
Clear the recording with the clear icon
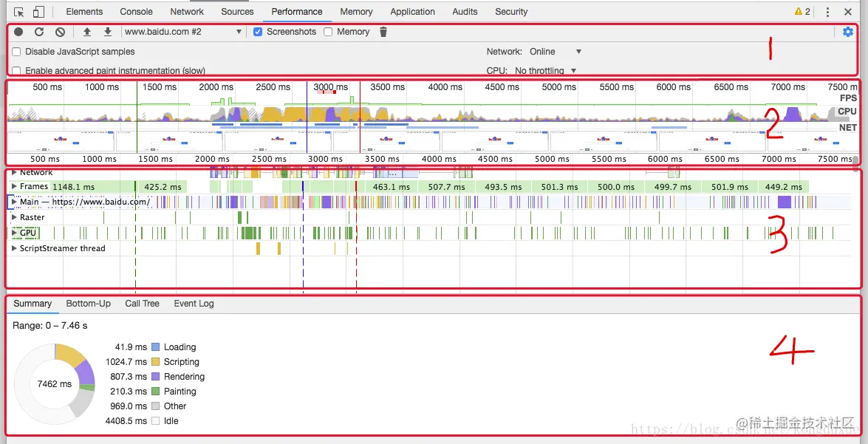61,32
